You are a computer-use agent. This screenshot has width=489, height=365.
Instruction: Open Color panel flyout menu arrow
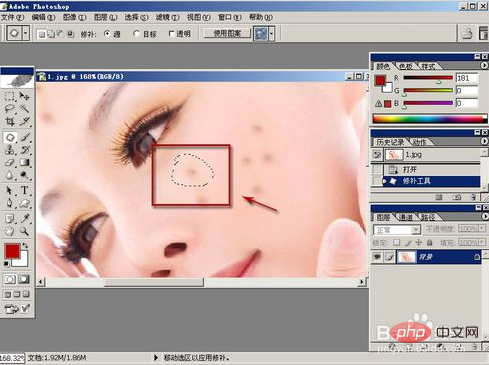(484, 66)
